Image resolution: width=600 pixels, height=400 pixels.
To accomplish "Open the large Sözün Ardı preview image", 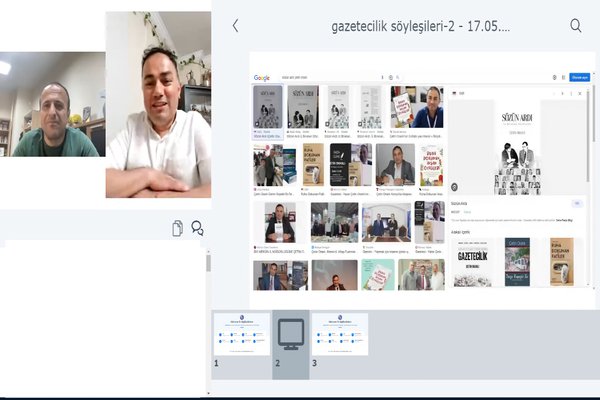I will [x=517, y=147].
